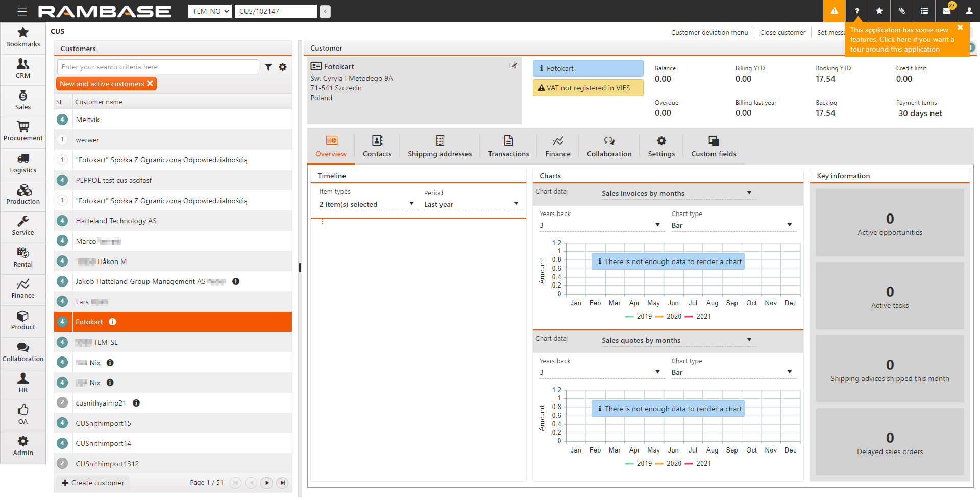Click the customer search field

[158, 67]
